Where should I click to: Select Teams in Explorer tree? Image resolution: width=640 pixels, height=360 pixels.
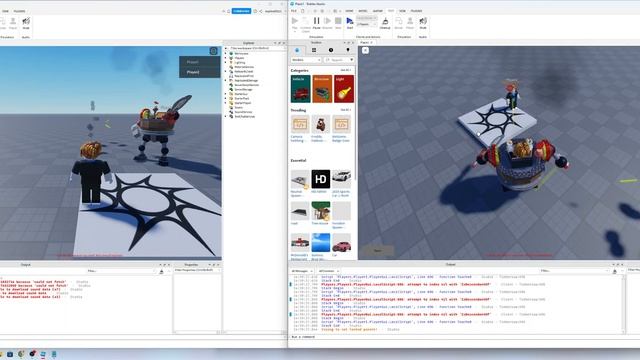(x=238, y=107)
